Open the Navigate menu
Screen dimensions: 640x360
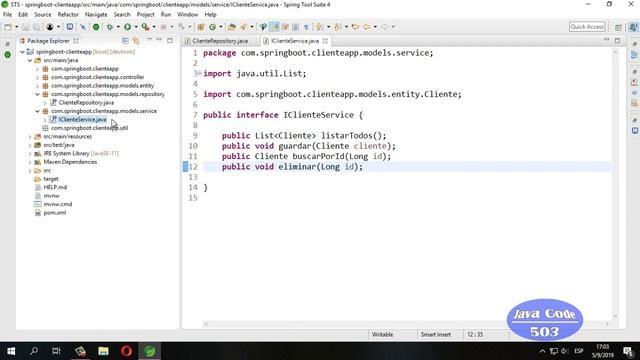coord(96,14)
